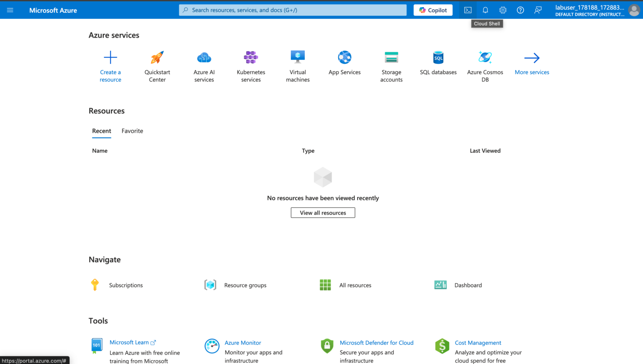Open Kubernetes services
The height and width of the screenshot is (364, 643).
point(251,65)
